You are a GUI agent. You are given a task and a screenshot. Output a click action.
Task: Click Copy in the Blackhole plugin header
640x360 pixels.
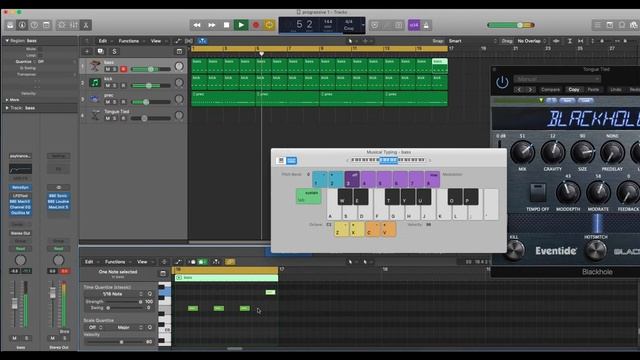(x=574, y=89)
